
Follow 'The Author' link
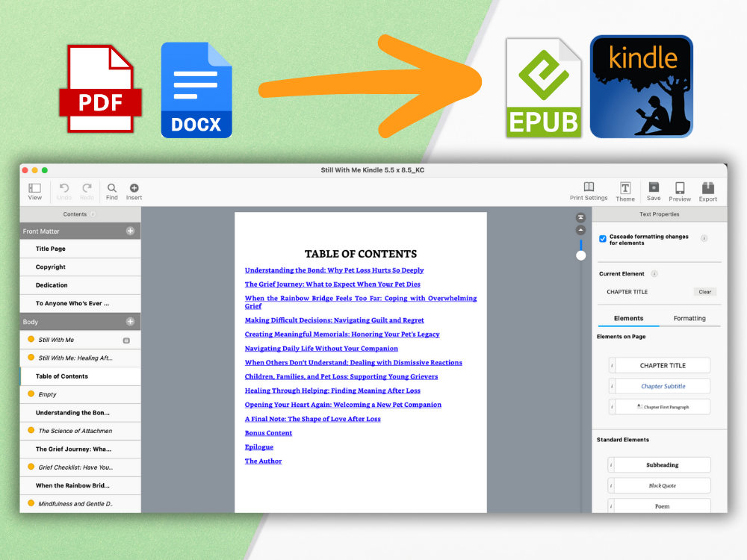[263, 461]
